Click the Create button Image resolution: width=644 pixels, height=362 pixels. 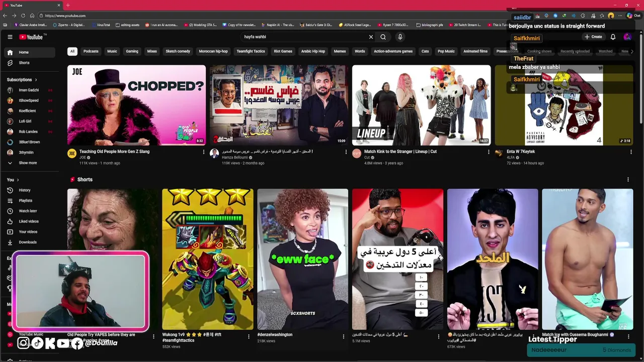[x=593, y=37]
